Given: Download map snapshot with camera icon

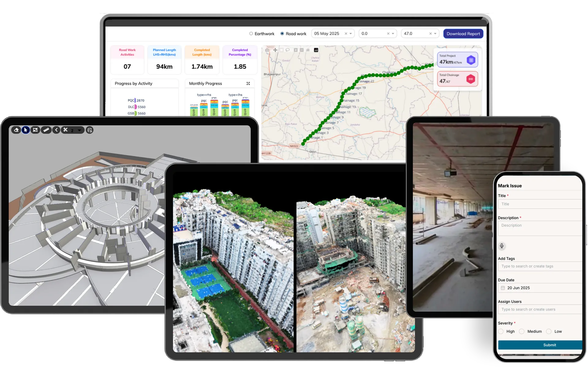Looking at the screenshot, I should pyautogui.click(x=267, y=50).
